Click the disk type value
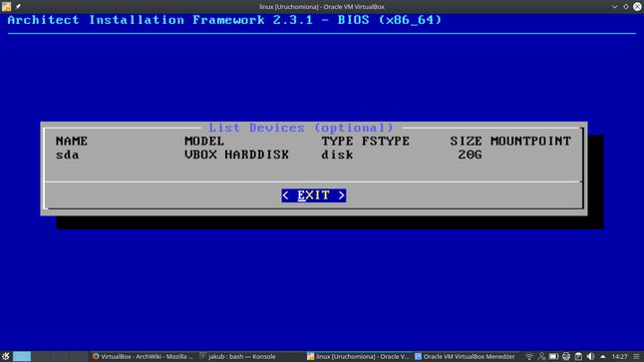Viewport: 644px width, 362px height. pos(337,155)
